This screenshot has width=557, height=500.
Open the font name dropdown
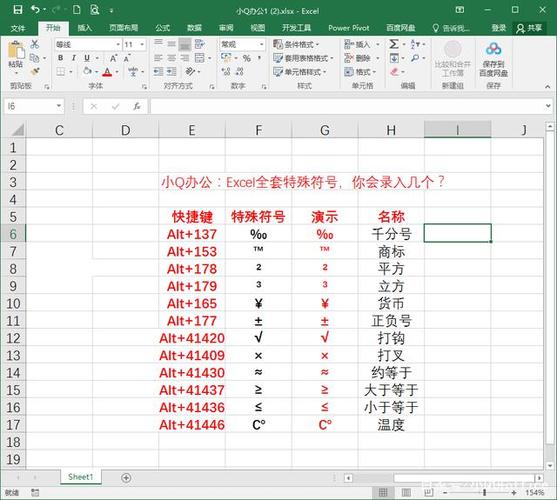click(118, 44)
